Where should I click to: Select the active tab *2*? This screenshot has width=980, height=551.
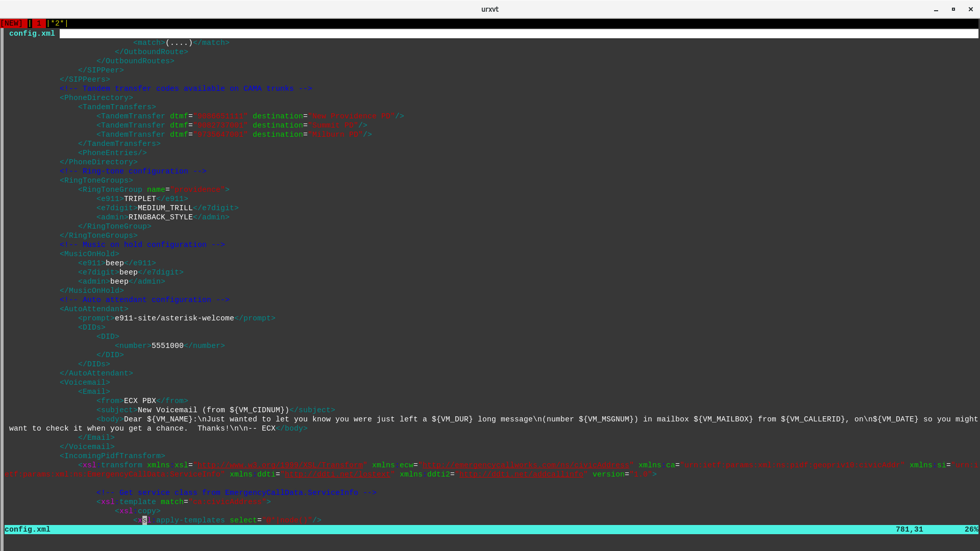[58, 23]
